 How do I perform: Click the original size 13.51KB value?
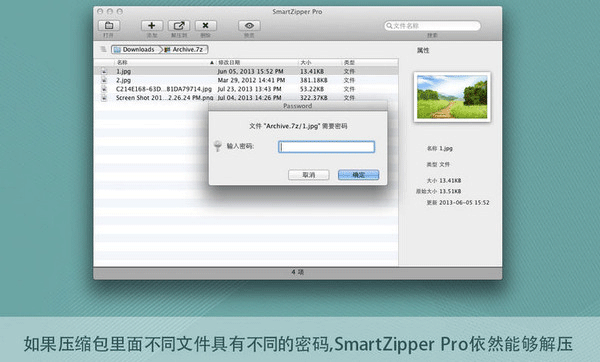click(x=450, y=191)
